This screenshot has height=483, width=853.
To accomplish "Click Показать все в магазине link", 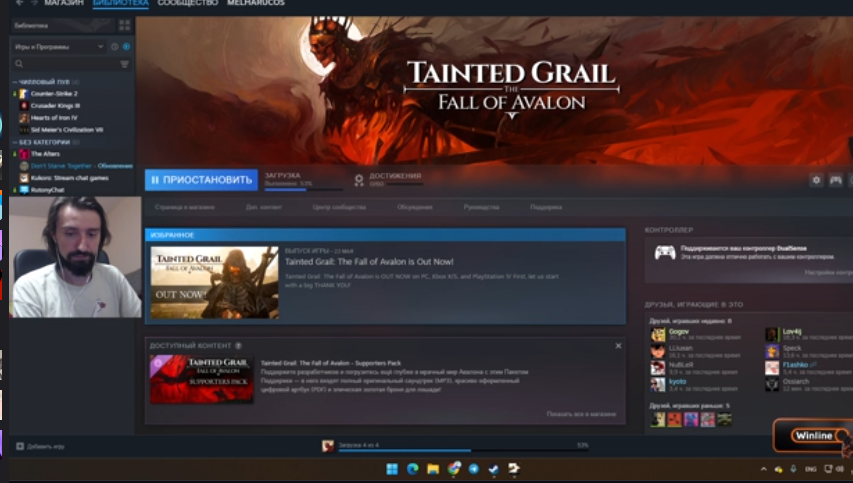I will (x=581, y=414).
